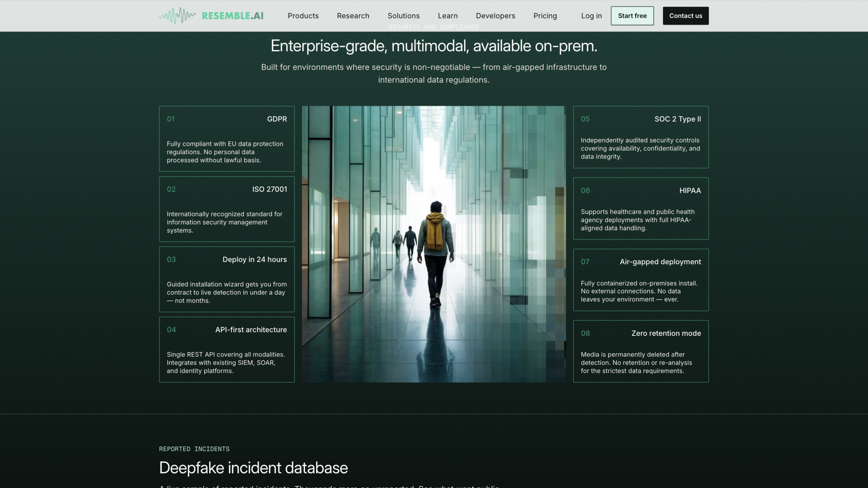This screenshot has height=488, width=868.
Task: Select the ISO 27001 card
Action: coord(226,209)
